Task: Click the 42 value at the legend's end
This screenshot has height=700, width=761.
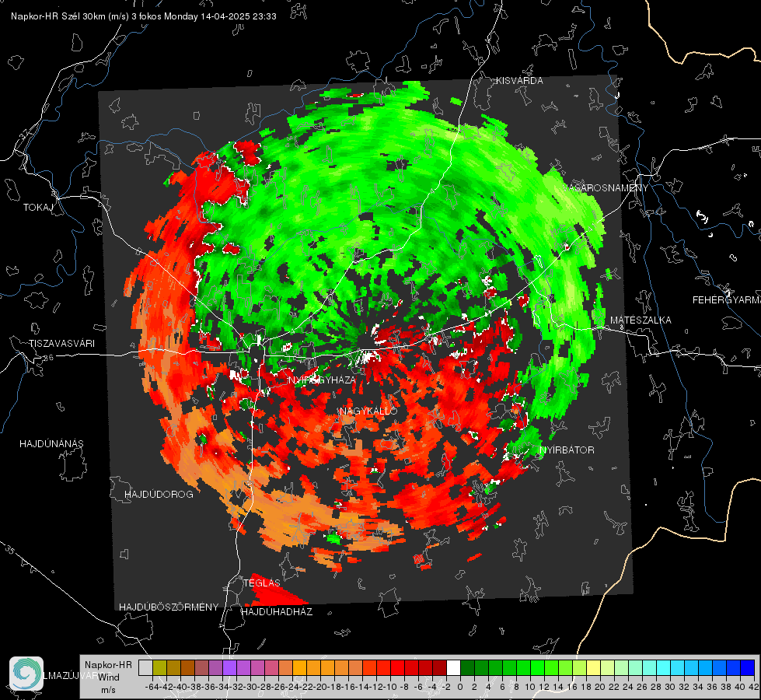Action: (x=753, y=687)
